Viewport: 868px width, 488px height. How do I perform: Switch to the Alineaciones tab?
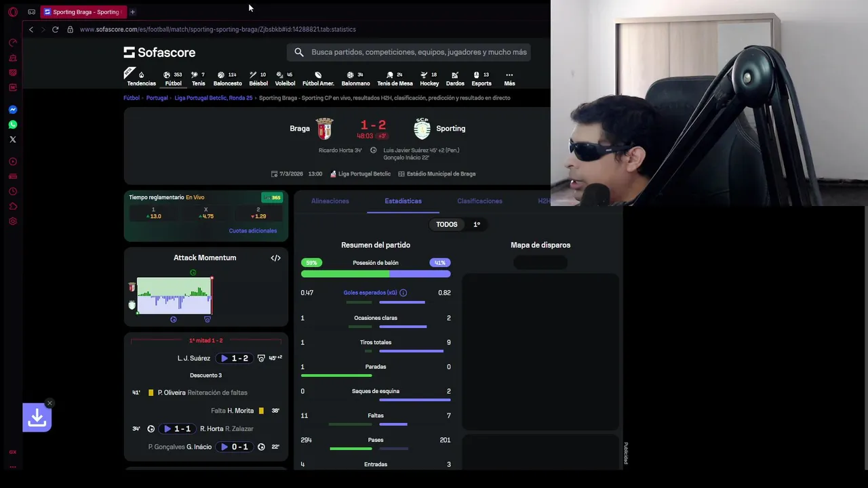[330, 201]
